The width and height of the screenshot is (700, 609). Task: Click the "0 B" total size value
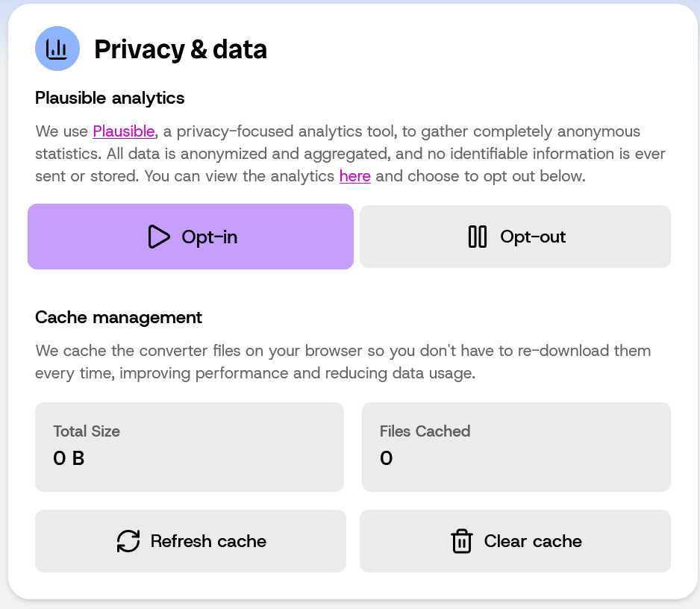(69, 458)
